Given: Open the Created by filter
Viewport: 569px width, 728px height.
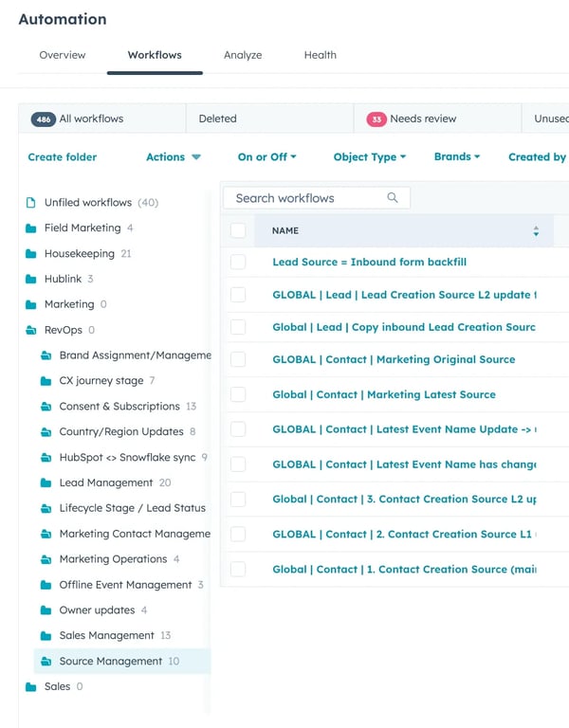Looking at the screenshot, I should click(x=538, y=157).
